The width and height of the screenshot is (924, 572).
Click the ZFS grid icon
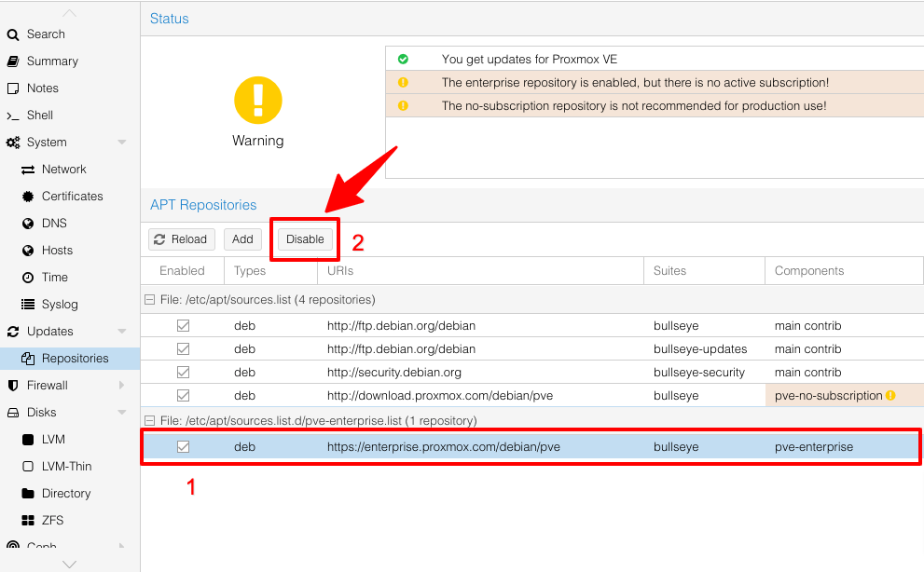28,521
